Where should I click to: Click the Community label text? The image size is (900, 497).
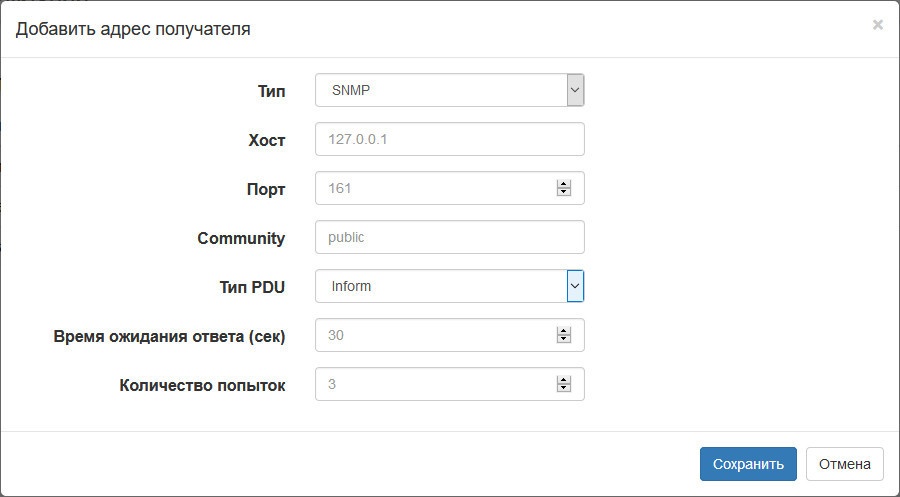(241, 238)
